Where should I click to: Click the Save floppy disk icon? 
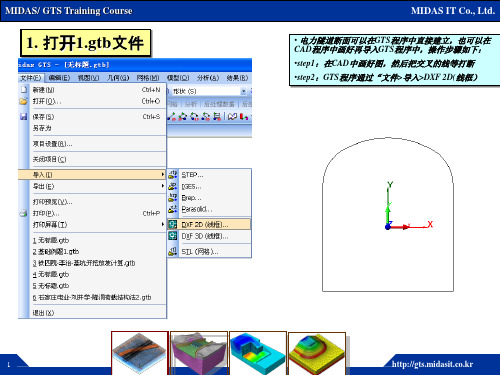24,117
